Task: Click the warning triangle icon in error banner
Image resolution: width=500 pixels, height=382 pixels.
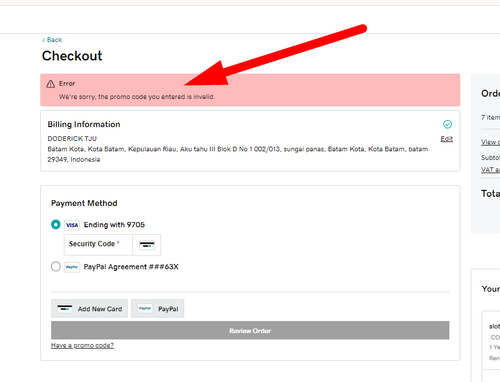Action: (x=51, y=84)
